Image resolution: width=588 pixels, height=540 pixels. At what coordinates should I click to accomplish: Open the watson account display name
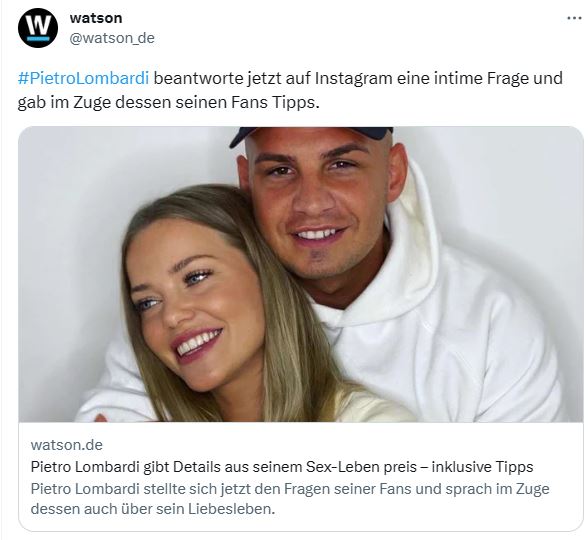click(x=96, y=18)
